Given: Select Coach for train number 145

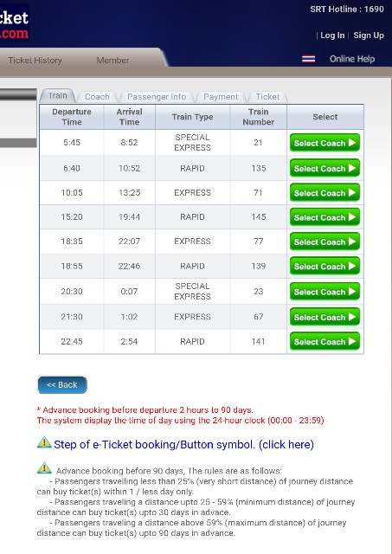Looking at the screenshot, I should coord(325,217).
